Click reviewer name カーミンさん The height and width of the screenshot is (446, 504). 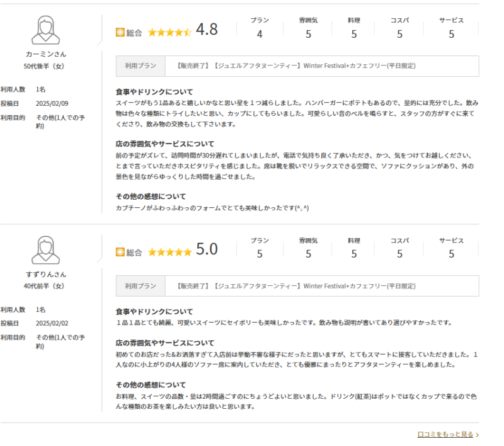45,54
